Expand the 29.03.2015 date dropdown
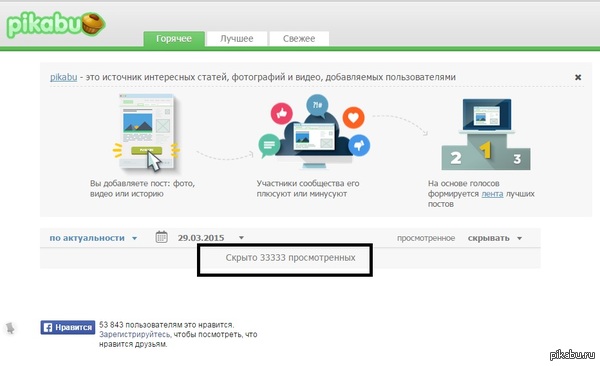The width and height of the screenshot is (600, 366). pyautogui.click(x=210, y=238)
